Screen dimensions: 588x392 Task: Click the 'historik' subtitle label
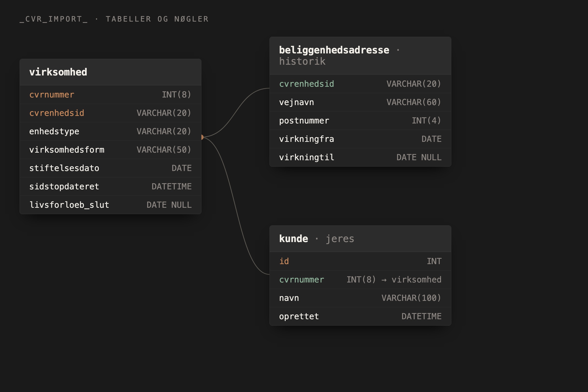(x=302, y=61)
